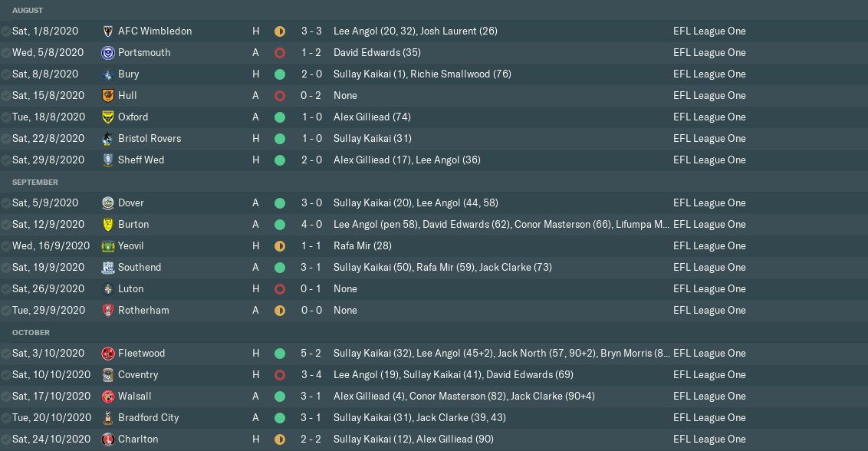868x451 pixels.
Task: Click the AFC Wimbledon club badge
Action: click(x=108, y=31)
